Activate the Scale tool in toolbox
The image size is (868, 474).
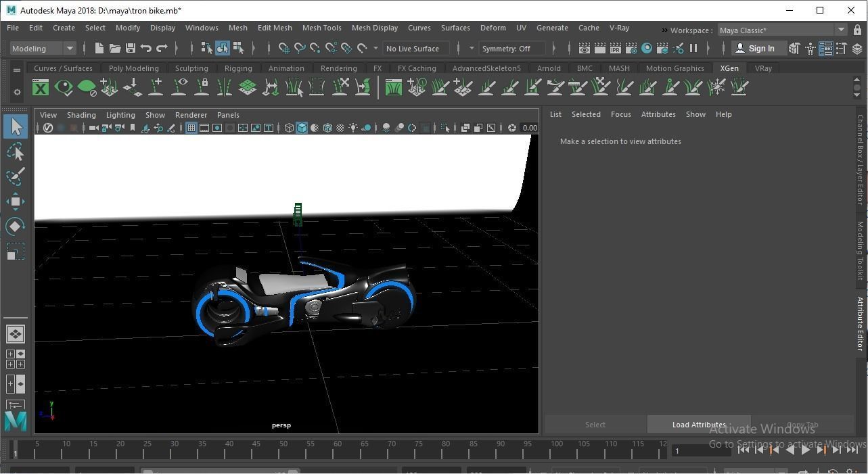[x=16, y=252]
